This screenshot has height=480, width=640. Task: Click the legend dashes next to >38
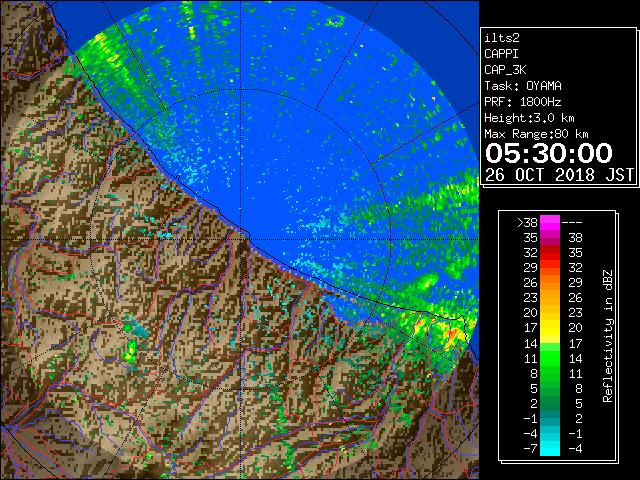pos(572,223)
